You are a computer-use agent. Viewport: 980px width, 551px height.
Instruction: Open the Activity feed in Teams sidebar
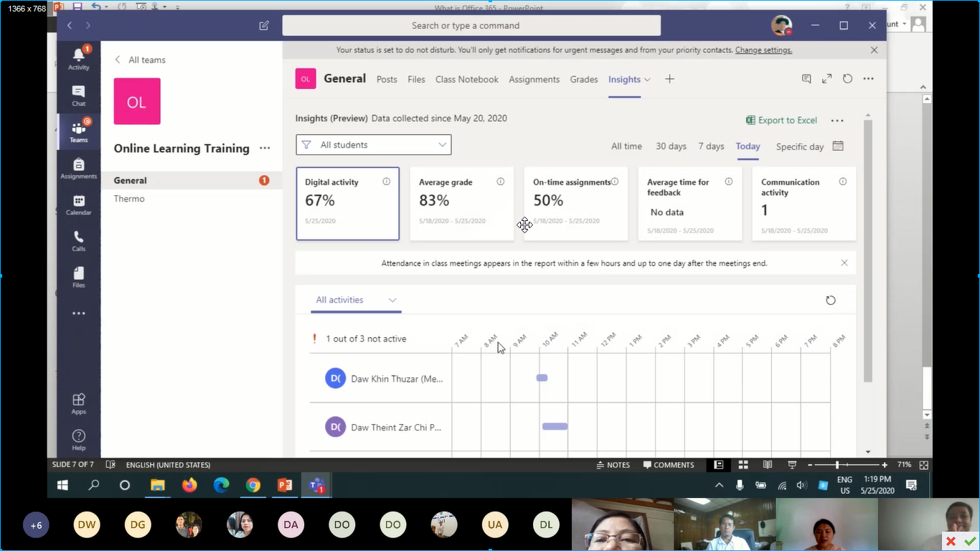pos(79,59)
